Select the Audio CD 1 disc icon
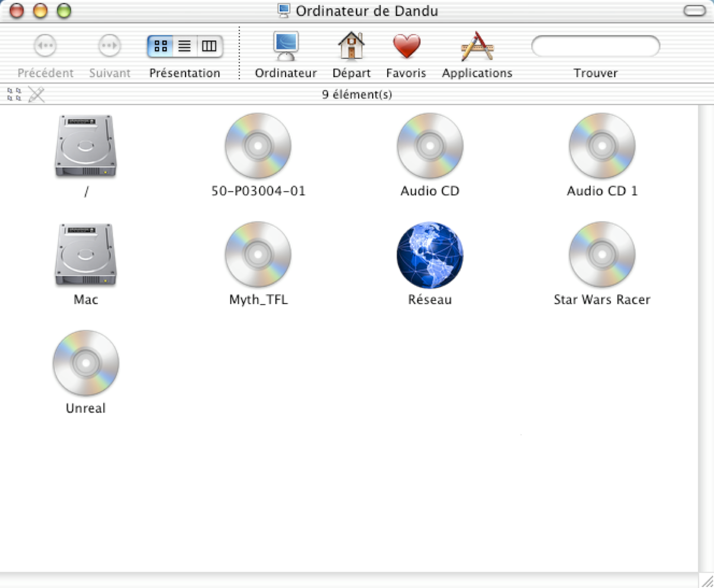 602,146
